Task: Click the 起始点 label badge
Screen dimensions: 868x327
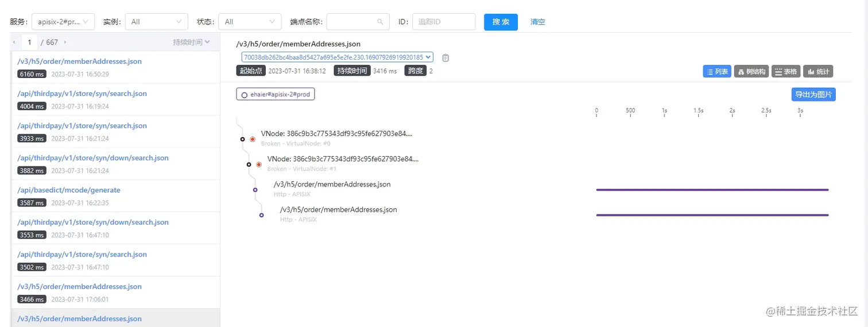Action: point(251,71)
